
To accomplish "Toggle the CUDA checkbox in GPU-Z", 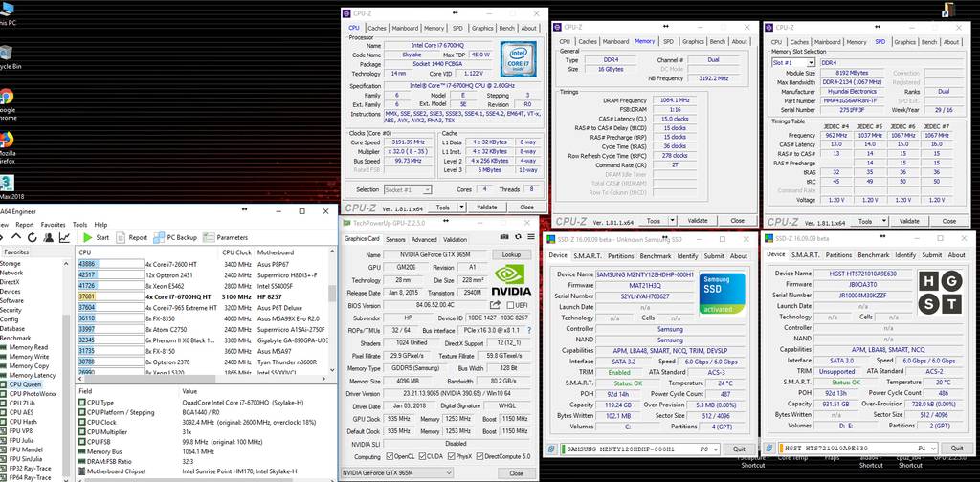I will [422, 456].
